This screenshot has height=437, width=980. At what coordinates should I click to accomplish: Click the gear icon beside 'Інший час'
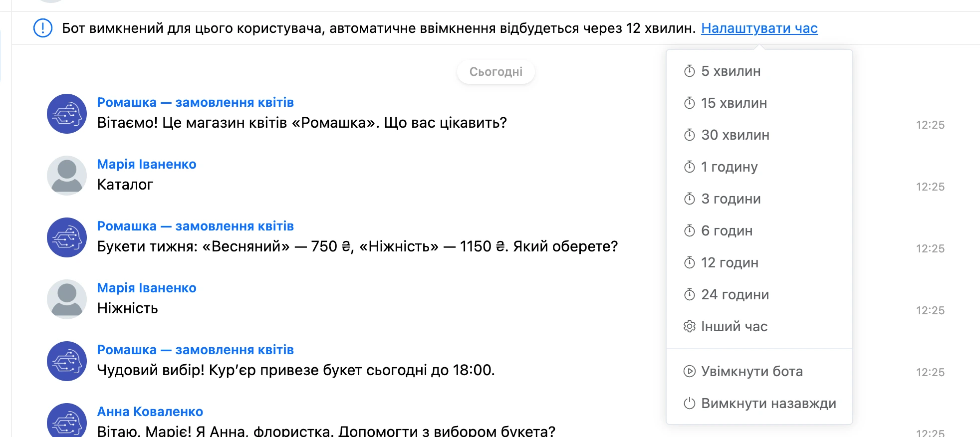[689, 327]
